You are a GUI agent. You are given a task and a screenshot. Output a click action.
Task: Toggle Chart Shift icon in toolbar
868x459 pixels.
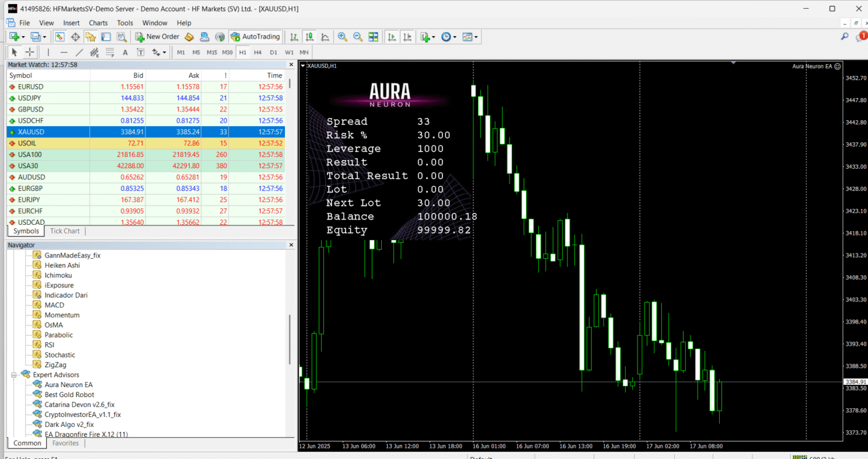[407, 37]
